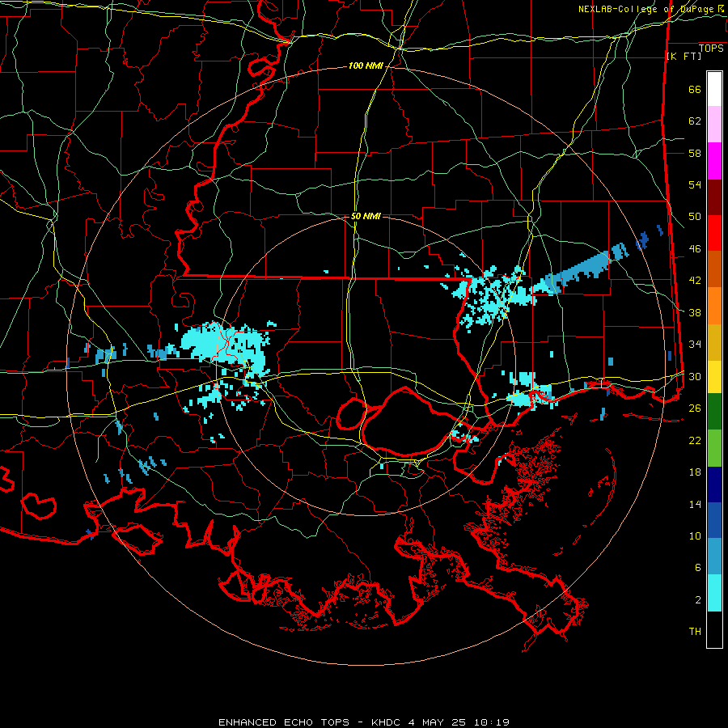This screenshot has width=728, height=728.
Task: Click the legend value 50
Action: 695,217
